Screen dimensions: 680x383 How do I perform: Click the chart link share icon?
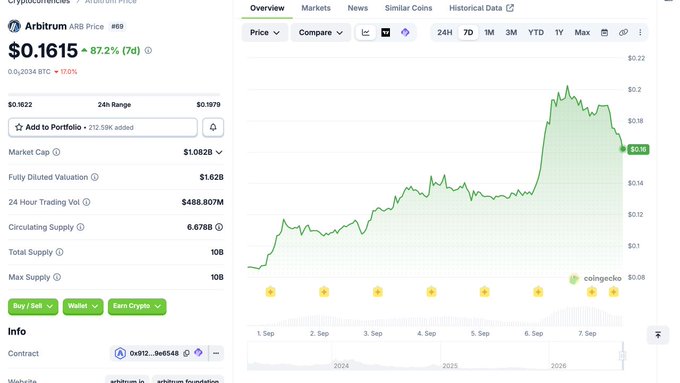point(623,33)
